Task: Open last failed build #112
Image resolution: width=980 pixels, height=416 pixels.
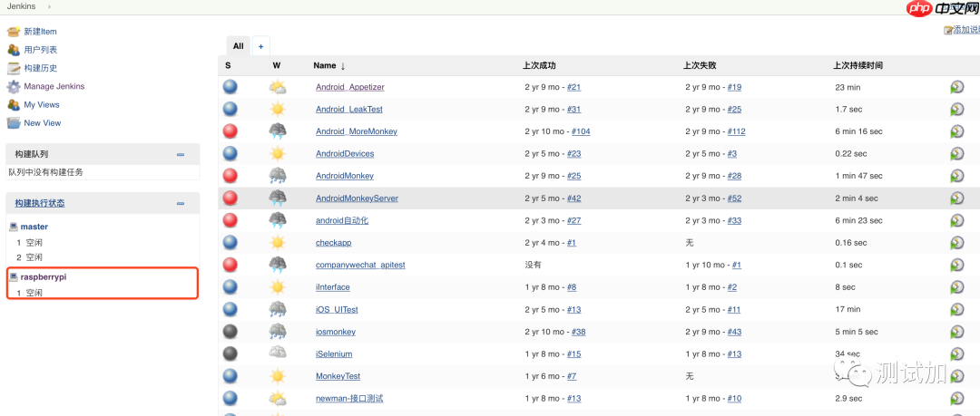Action: point(736,131)
